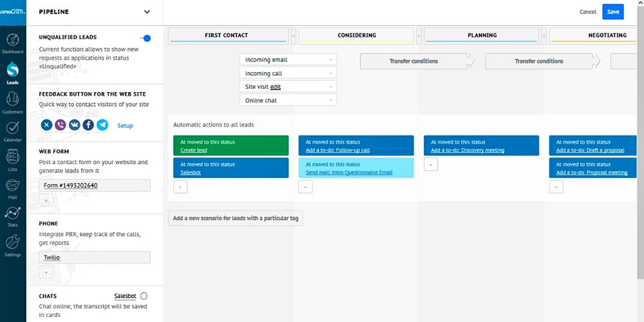Remove the Incoming email source with minus

tap(331, 60)
